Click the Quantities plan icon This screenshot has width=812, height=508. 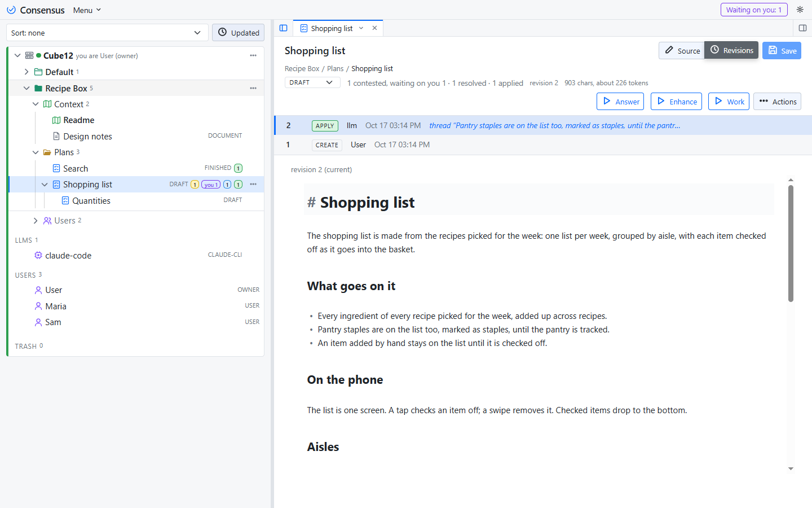65,200
